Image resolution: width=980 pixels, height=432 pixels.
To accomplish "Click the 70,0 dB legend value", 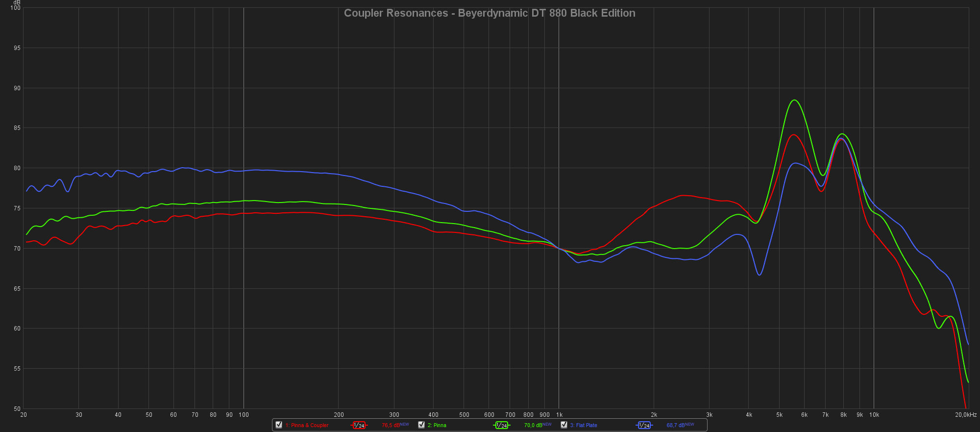I will (534, 425).
